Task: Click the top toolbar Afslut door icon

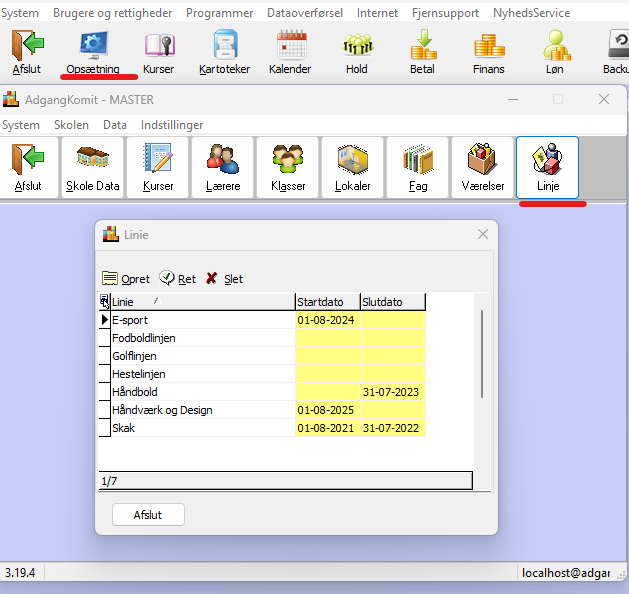Action: click(x=27, y=52)
